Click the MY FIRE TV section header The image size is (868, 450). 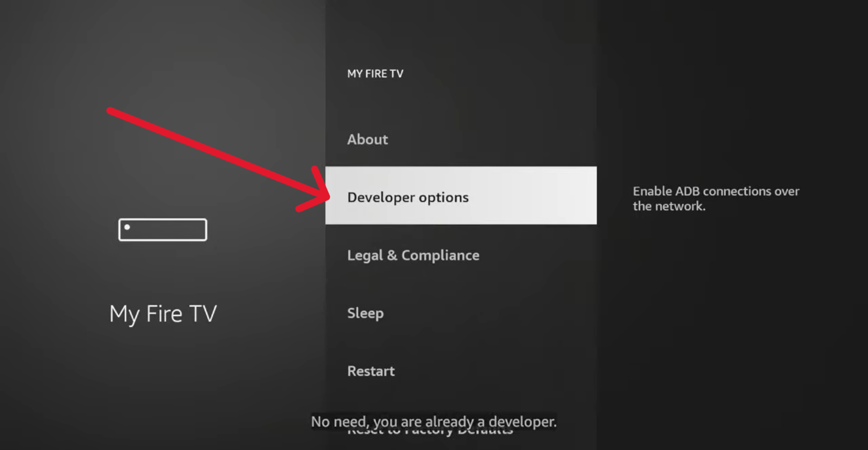375,73
